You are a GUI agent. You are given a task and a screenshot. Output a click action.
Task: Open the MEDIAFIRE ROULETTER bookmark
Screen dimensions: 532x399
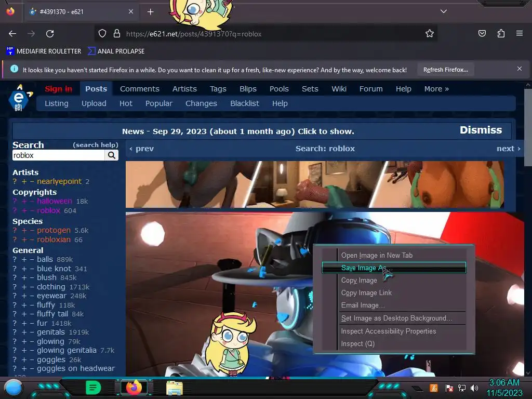[x=44, y=51]
